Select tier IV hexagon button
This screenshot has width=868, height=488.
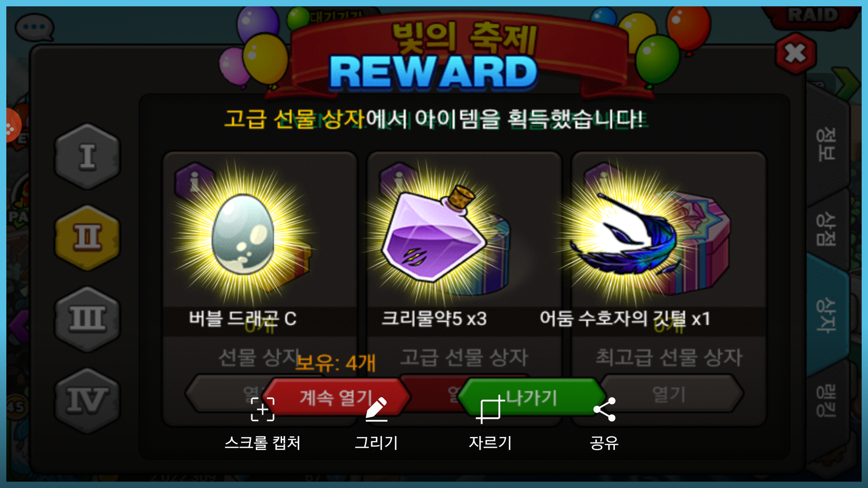click(87, 400)
